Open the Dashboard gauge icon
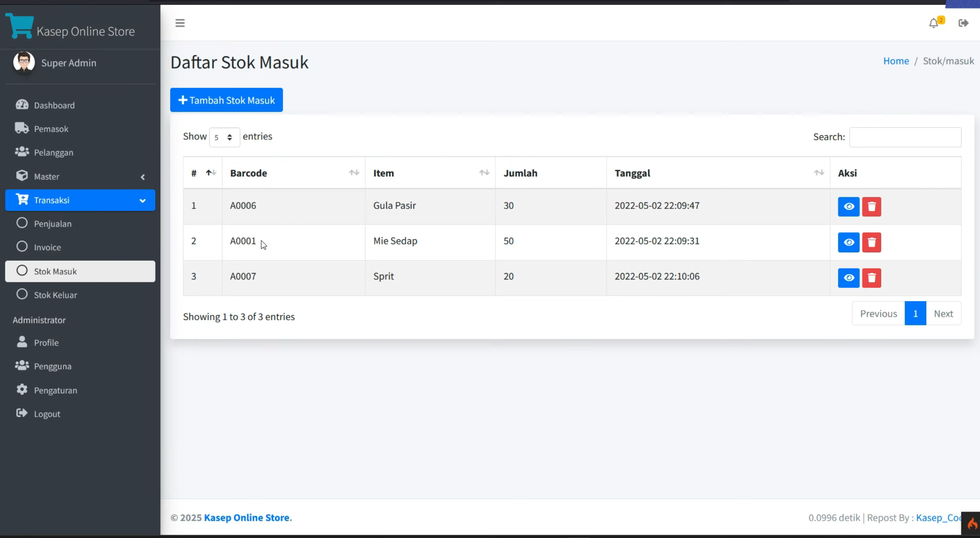Image resolution: width=980 pixels, height=538 pixels. 22,104
